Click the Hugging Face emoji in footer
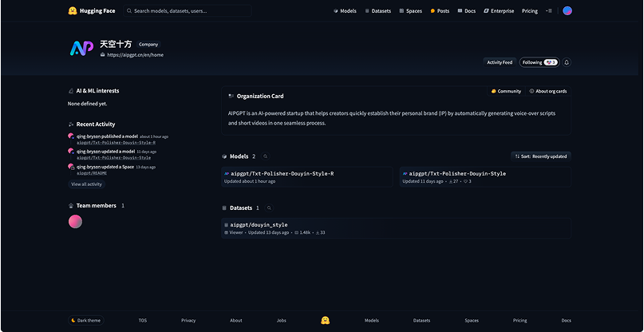This screenshot has height=332, width=644. tap(326, 321)
